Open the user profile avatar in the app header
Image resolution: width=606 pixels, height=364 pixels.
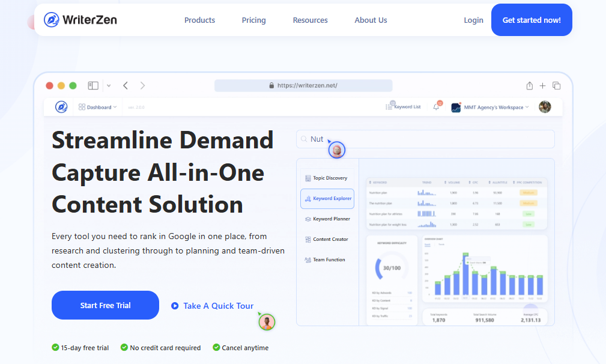pyautogui.click(x=545, y=107)
